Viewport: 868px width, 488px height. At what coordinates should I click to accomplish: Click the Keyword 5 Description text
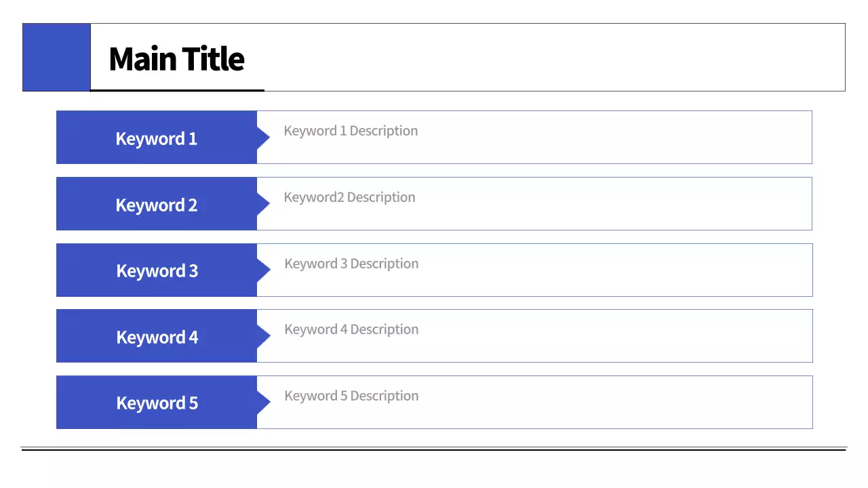pos(351,396)
